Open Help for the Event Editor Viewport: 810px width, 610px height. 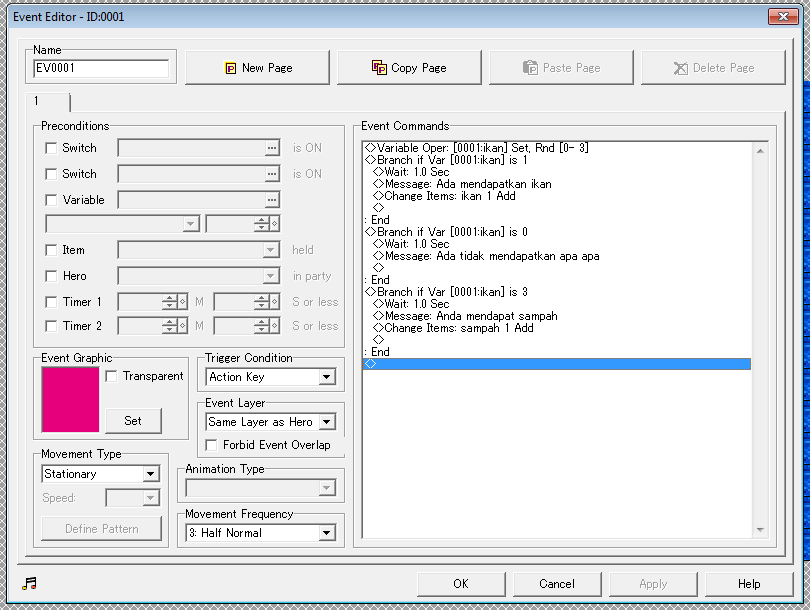click(749, 584)
